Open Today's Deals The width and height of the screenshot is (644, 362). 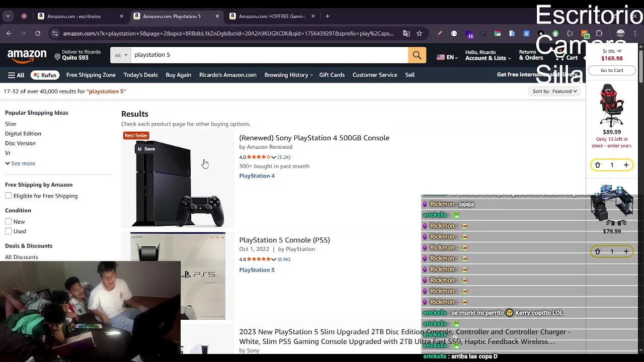click(x=140, y=75)
